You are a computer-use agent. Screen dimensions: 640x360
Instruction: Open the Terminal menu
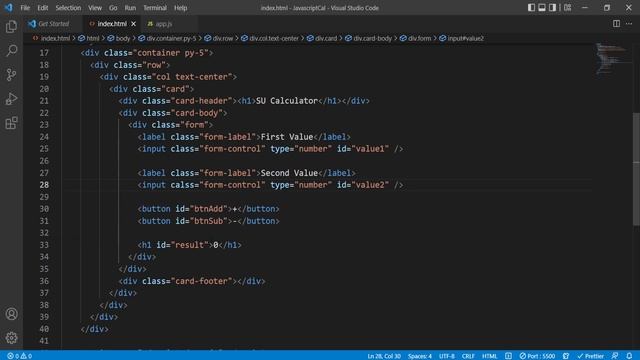click(x=155, y=8)
